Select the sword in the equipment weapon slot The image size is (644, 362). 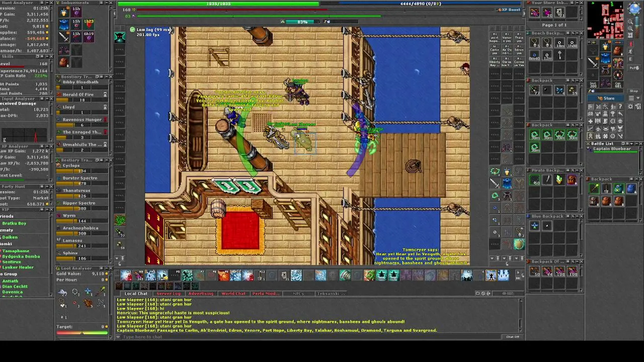click(x=594, y=62)
